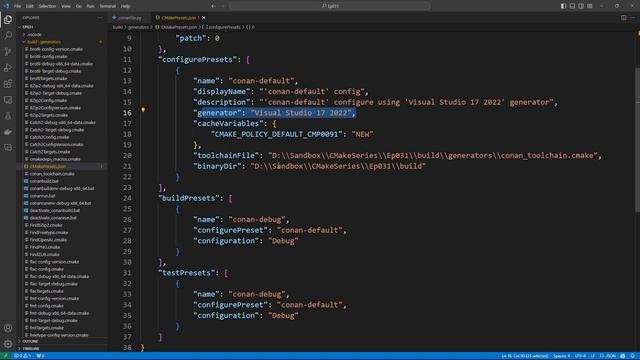
Task: Open Explorer views and more actions ellipsis
Action: [x=100, y=18]
